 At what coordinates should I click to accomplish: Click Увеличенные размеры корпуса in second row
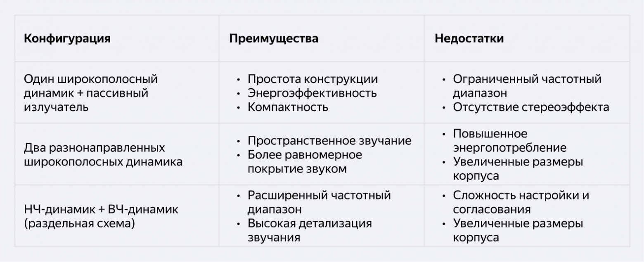tap(518, 169)
